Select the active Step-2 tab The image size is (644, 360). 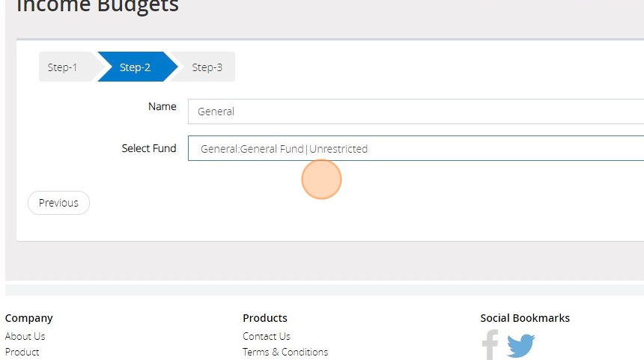[135, 67]
